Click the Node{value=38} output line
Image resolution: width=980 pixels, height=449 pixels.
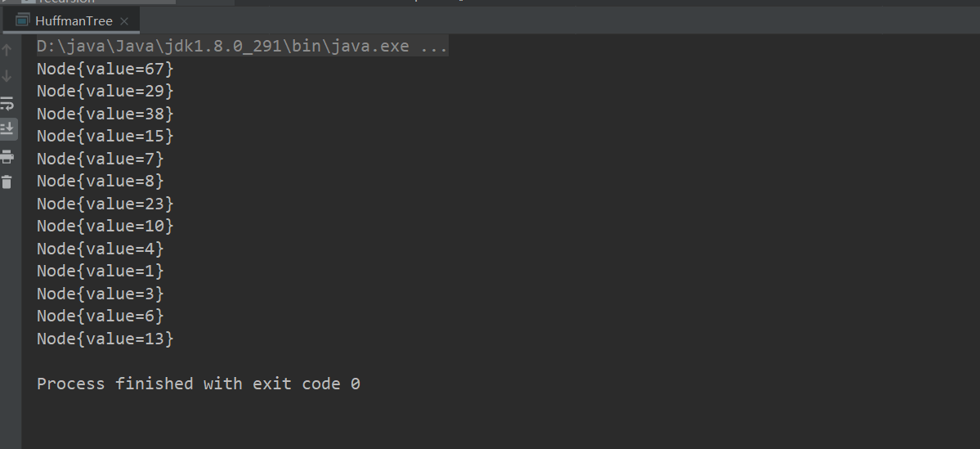(105, 114)
